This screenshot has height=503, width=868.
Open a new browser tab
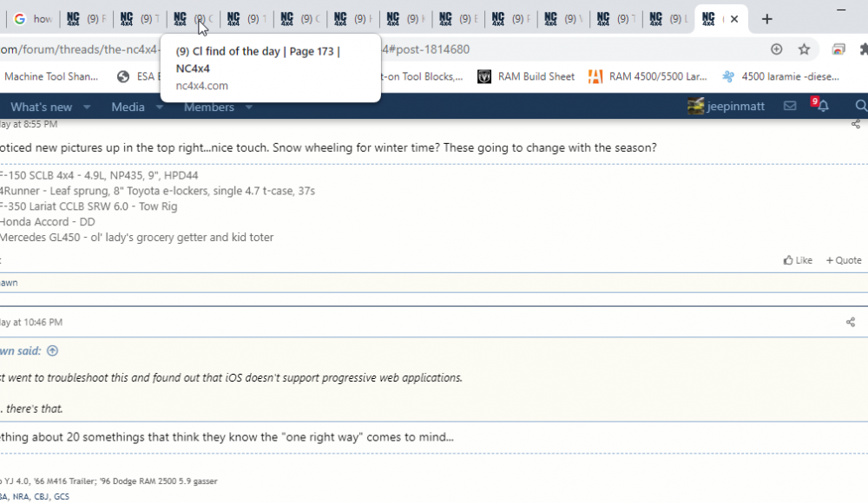(766, 19)
